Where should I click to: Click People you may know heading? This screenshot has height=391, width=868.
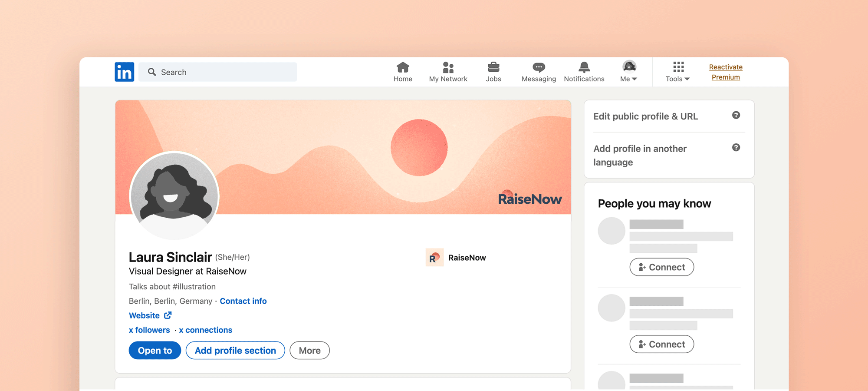pos(654,203)
